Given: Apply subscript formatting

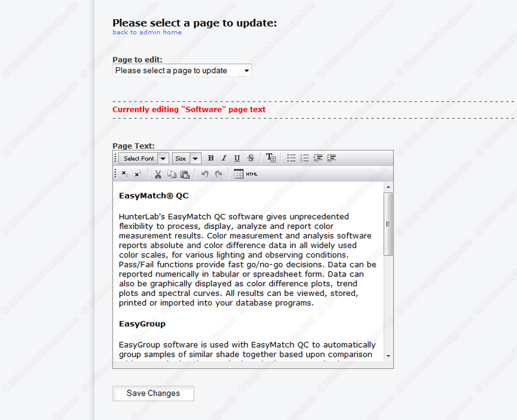Looking at the screenshot, I should tap(125, 174).
